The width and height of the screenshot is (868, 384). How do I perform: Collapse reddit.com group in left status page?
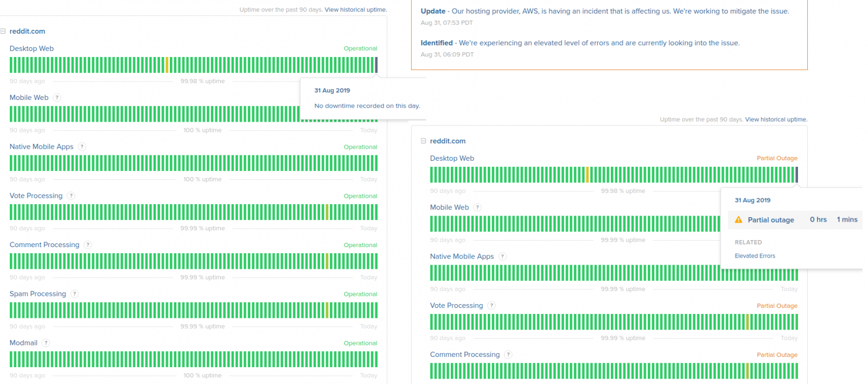coord(3,32)
